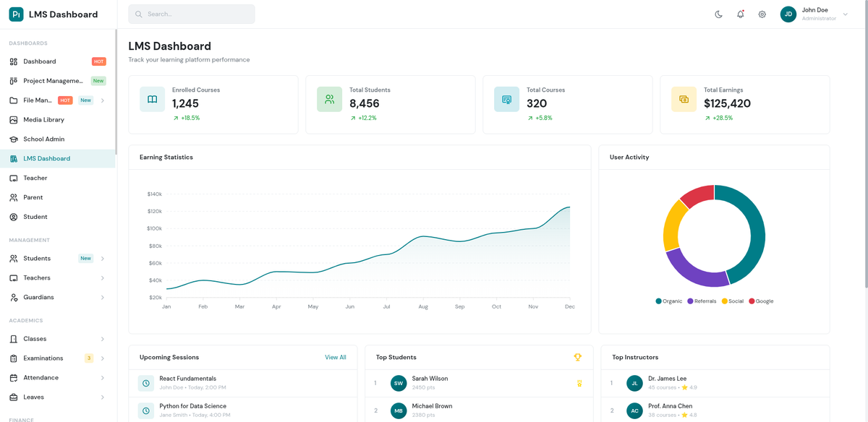Open the dark mode moon icon
The width and height of the screenshot is (868, 422).
click(718, 14)
